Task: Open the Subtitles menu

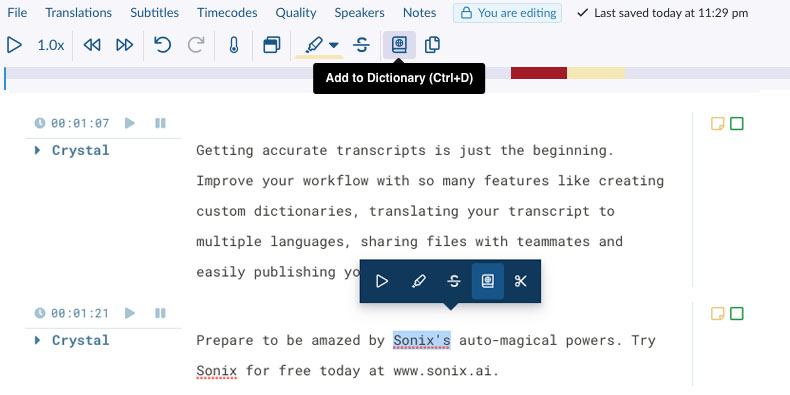Action: click(155, 13)
